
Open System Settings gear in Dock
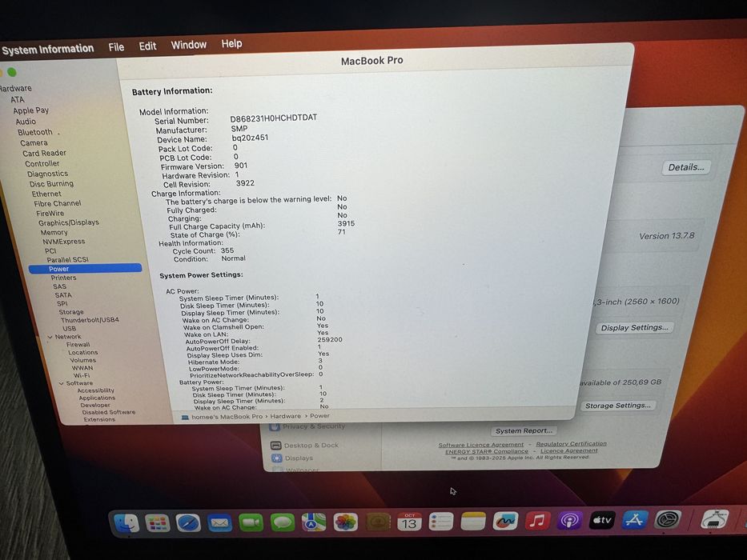[668, 519]
